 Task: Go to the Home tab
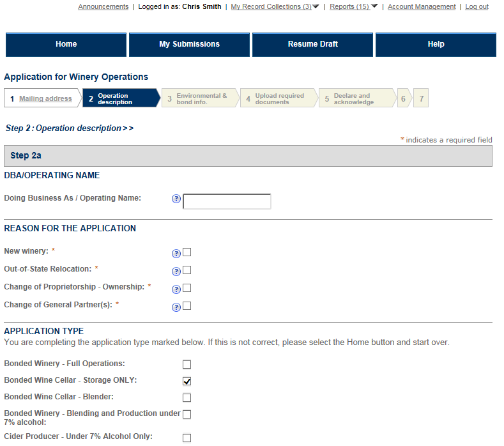click(x=66, y=45)
